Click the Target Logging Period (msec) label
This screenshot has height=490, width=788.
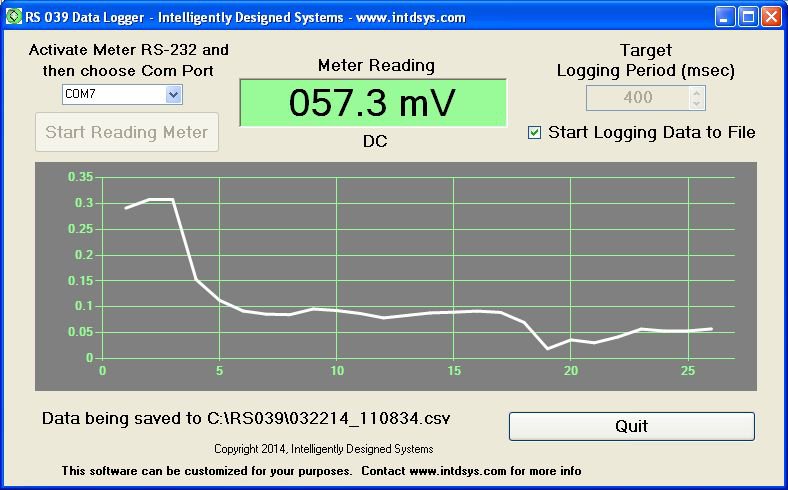tap(646, 60)
